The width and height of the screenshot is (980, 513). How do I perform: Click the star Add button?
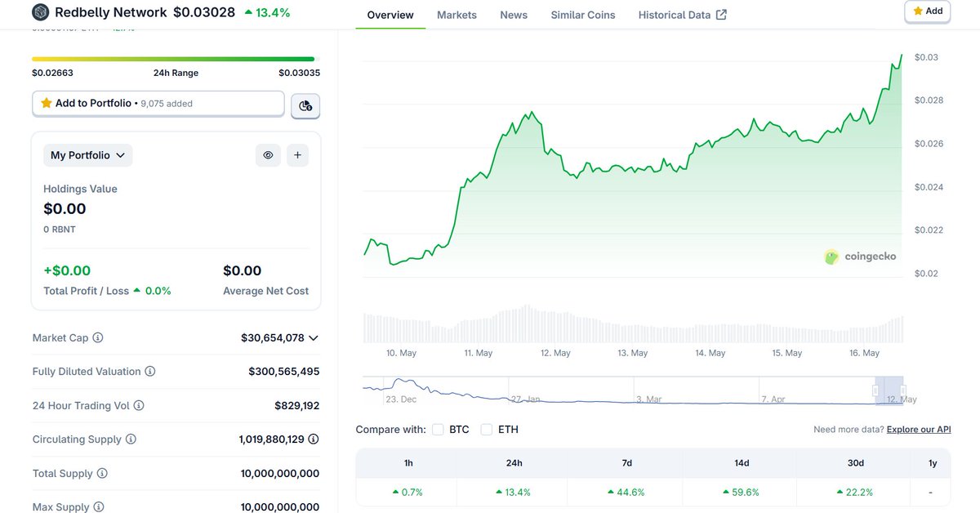pyautogui.click(x=928, y=11)
